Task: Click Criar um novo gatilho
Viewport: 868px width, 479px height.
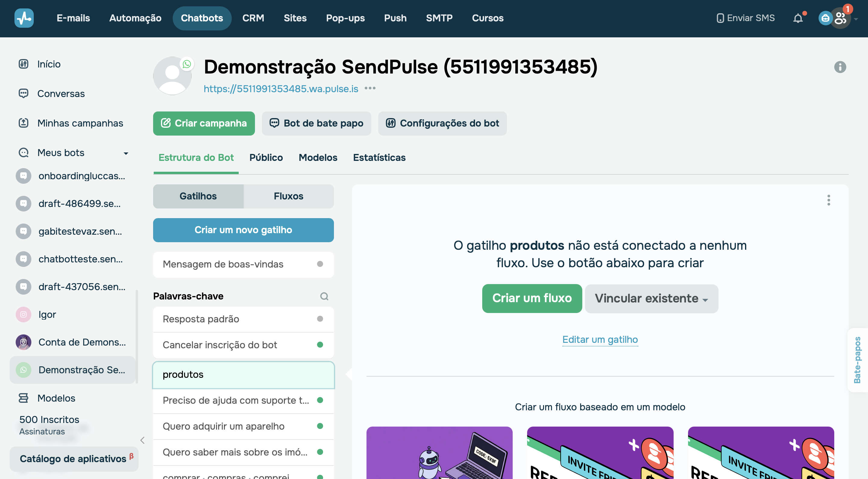Action: (243, 230)
